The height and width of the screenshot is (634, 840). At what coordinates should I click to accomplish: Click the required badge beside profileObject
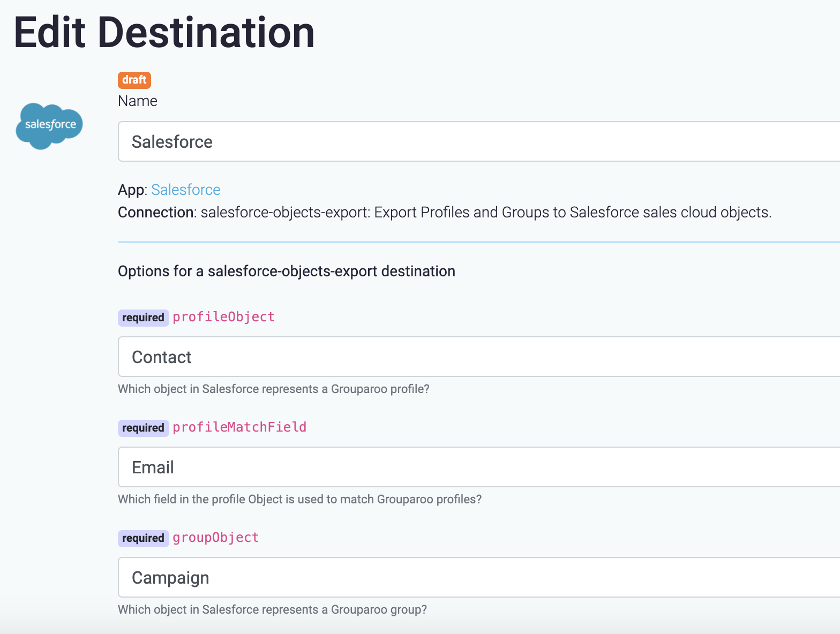[143, 318]
